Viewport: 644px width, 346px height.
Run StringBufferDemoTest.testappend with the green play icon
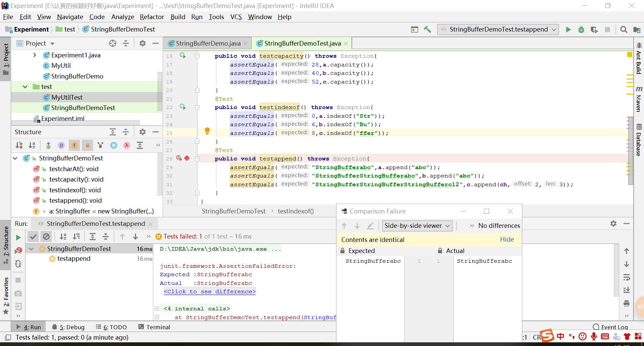(x=568, y=30)
